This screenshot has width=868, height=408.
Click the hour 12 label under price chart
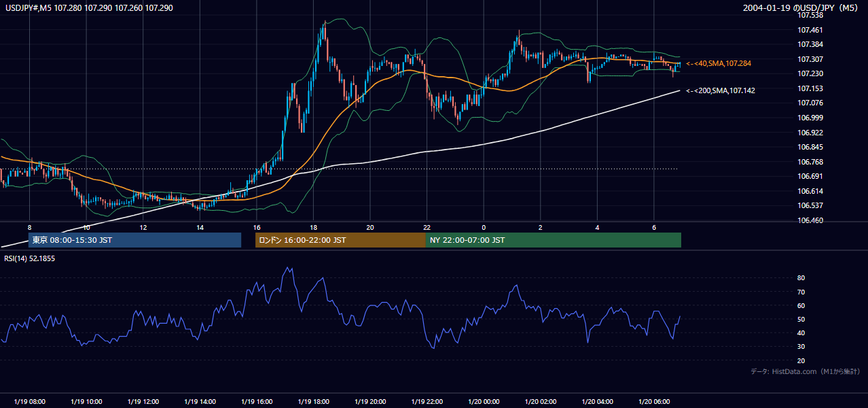[143, 227]
